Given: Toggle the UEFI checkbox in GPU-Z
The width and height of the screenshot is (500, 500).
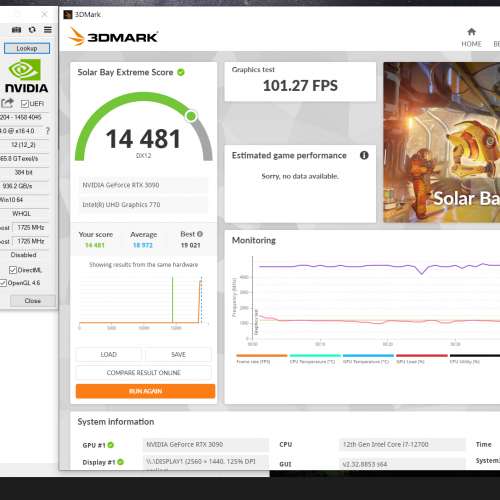Looking at the screenshot, I should 24,104.
